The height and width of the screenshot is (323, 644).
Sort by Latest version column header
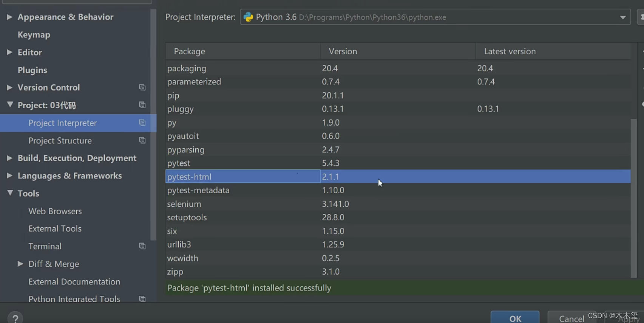(x=553, y=51)
